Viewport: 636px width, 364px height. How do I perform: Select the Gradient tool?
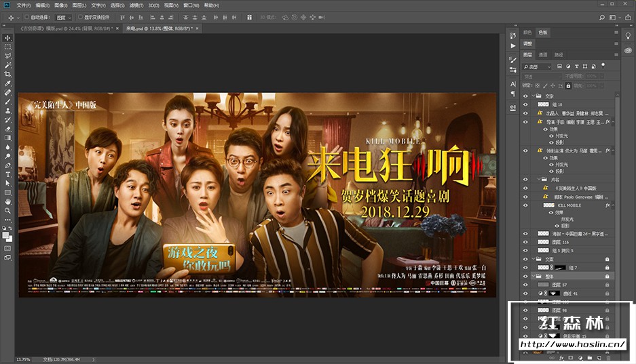tap(7, 138)
